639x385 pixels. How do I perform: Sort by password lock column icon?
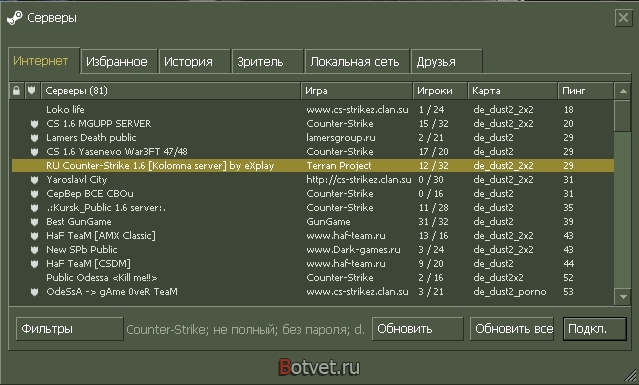pyautogui.click(x=16, y=90)
